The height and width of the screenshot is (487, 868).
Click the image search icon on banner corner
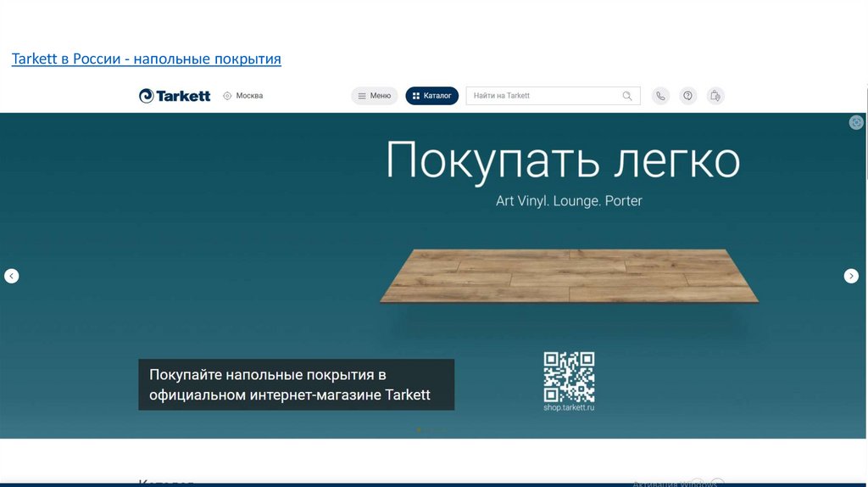pos(856,122)
